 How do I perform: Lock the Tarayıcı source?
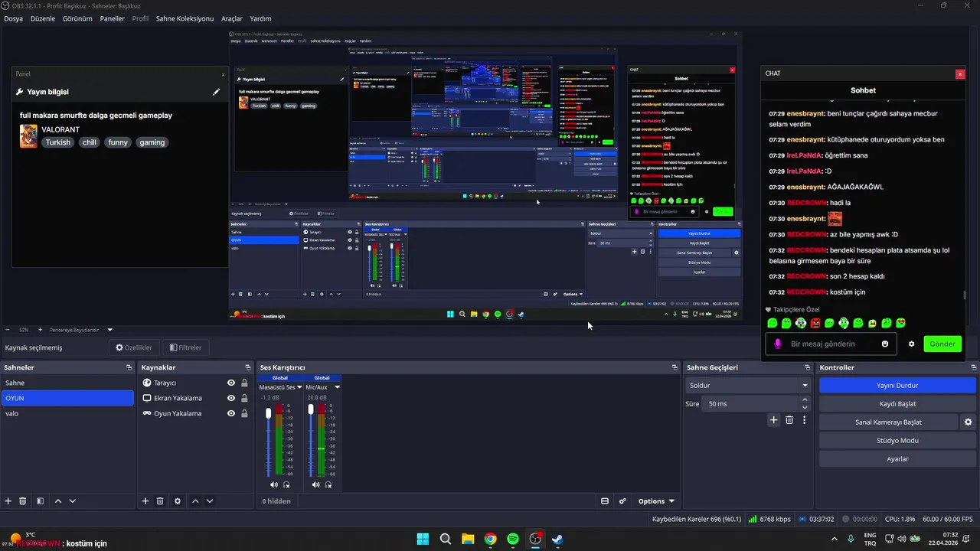244,383
